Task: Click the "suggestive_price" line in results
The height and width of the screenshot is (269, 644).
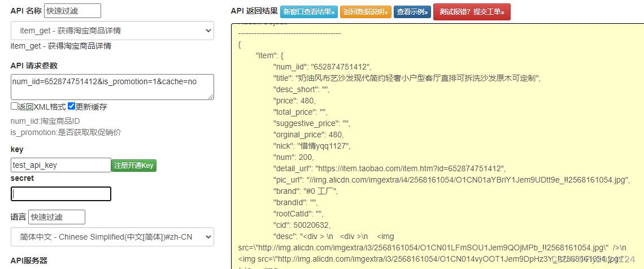Action: click(311, 123)
